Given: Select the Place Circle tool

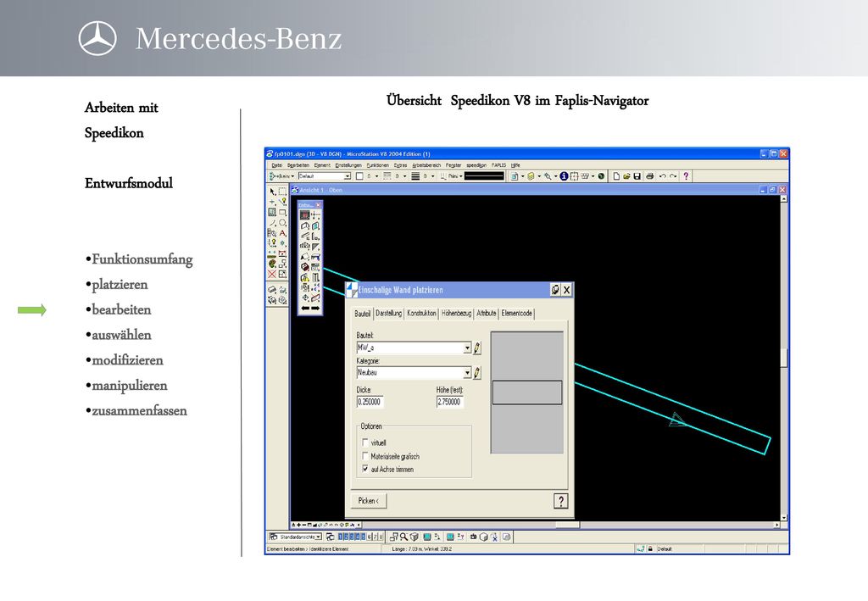Looking at the screenshot, I should point(283,222).
